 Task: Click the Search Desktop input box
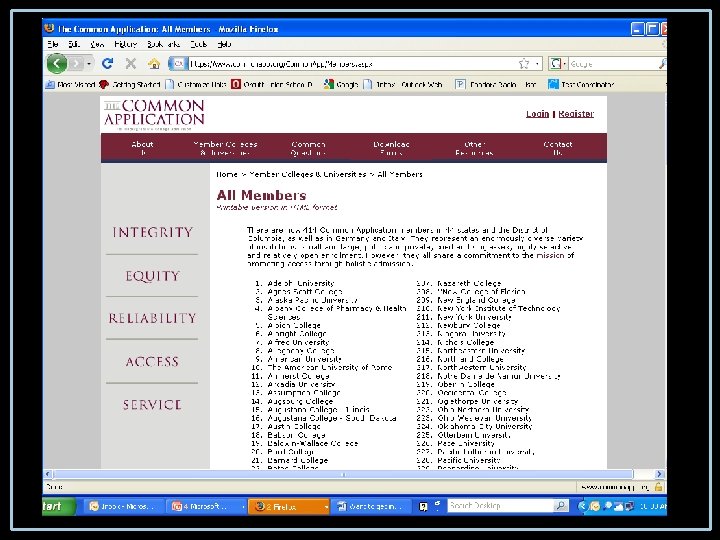coord(501,506)
